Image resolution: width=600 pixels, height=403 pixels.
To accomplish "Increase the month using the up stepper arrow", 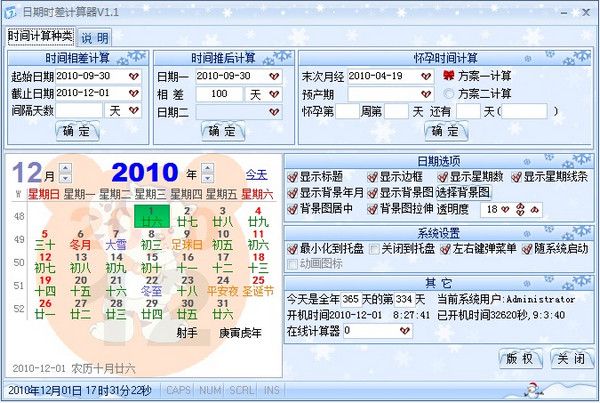I will [x=65, y=167].
